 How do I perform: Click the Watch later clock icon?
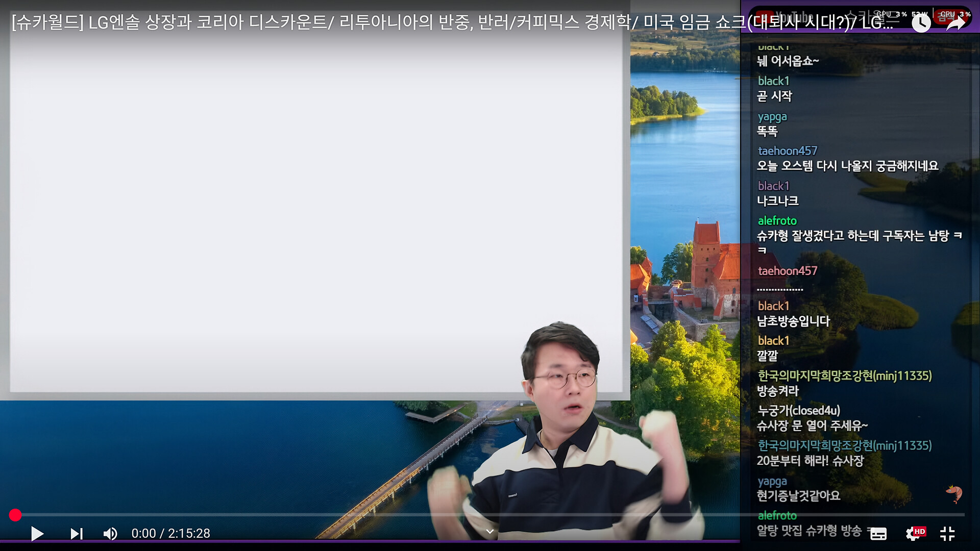921,22
